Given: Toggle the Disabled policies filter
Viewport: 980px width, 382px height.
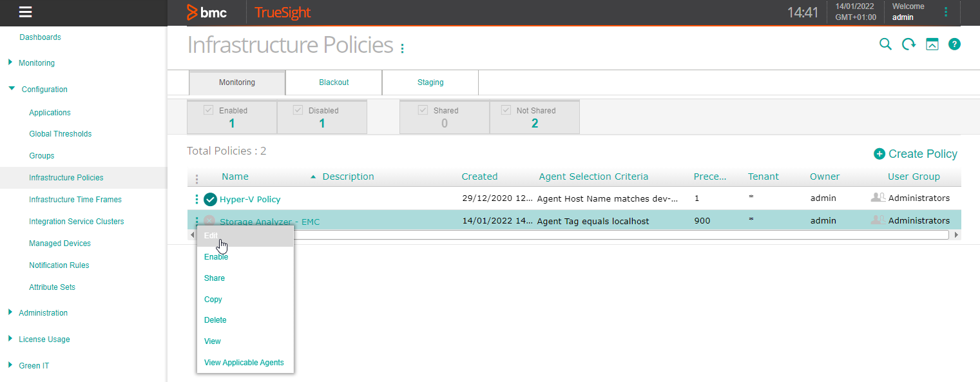Looking at the screenshot, I should click(x=298, y=110).
